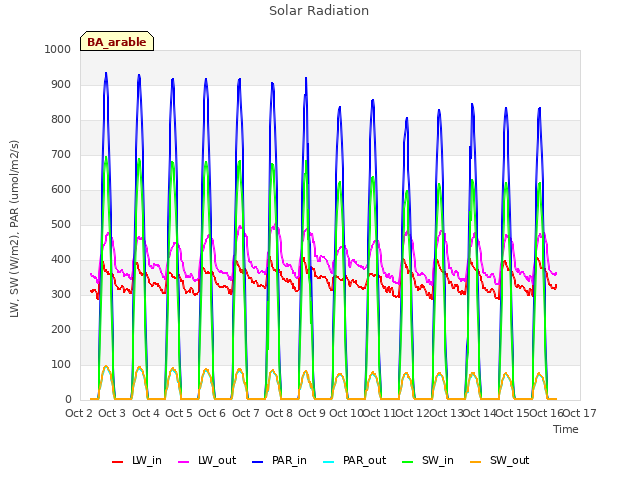
Task: Click the green SW_in legend swatch
Action: click(x=408, y=462)
